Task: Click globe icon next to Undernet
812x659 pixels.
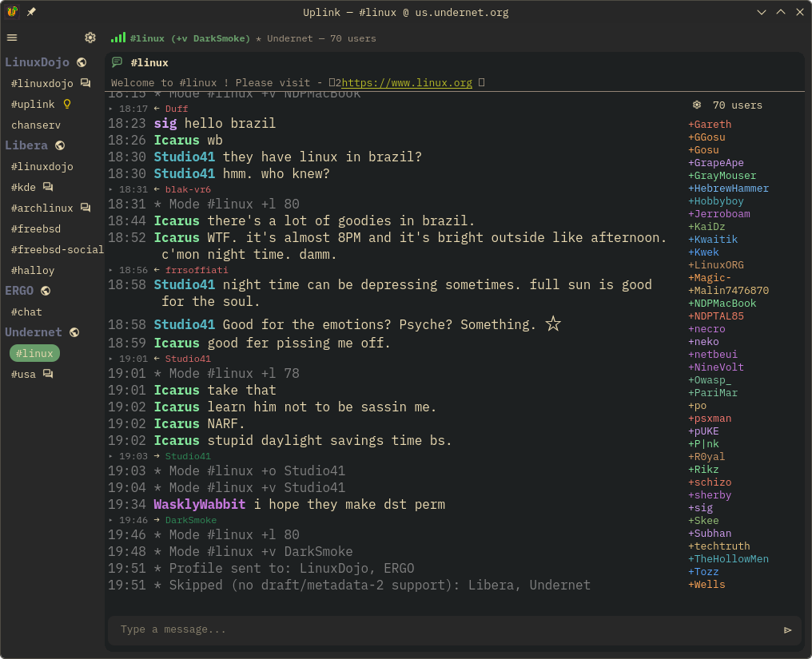Action: pos(74,332)
